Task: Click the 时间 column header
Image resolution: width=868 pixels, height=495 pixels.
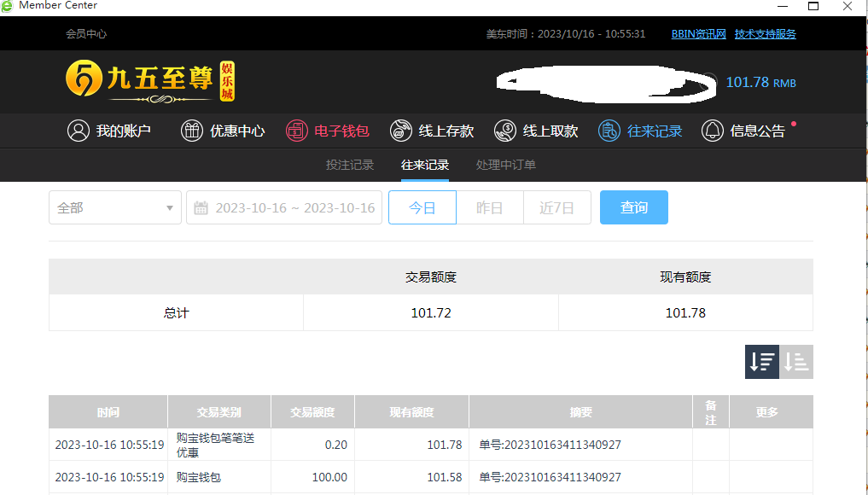Action: 108,411
